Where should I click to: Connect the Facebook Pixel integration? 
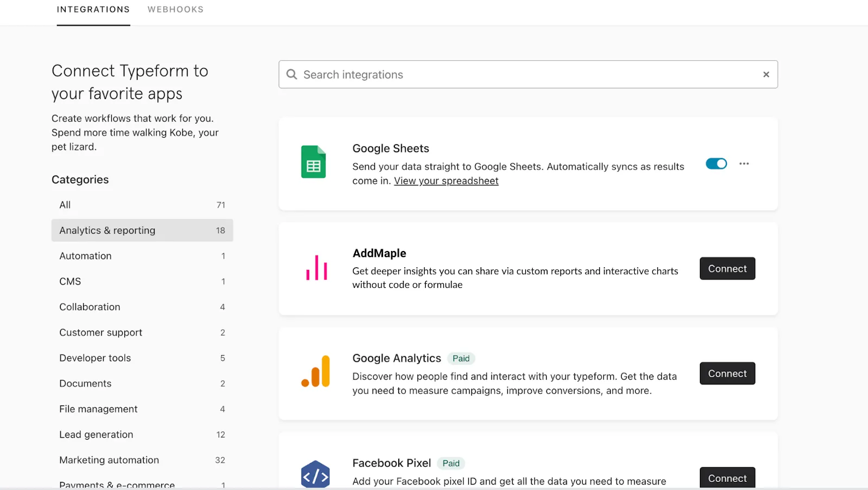coord(727,478)
